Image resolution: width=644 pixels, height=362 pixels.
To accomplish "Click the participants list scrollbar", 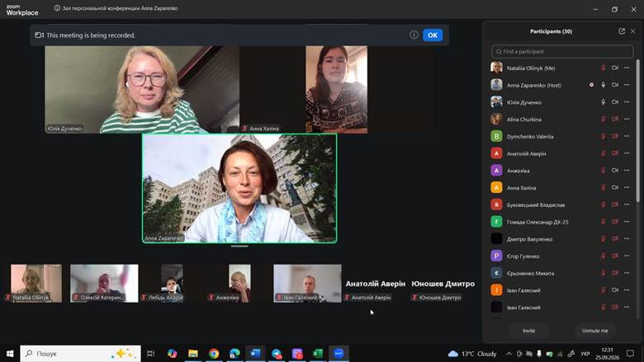I will pos(638,130).
